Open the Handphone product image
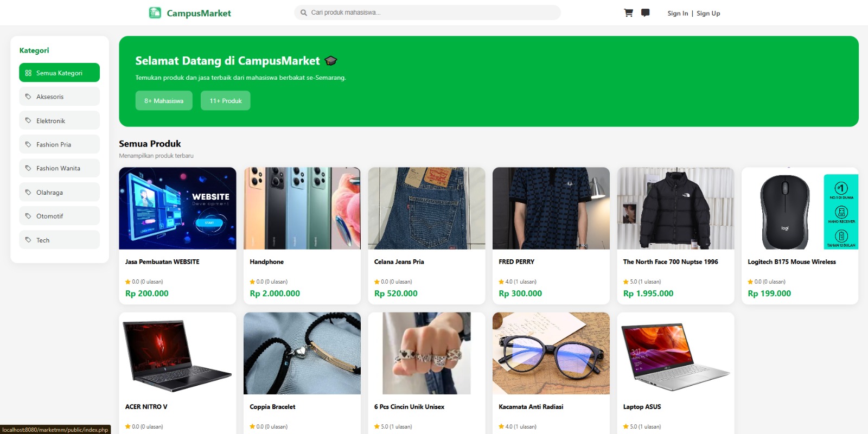Viewport: 868px width, 434px height. pyautogui.click(x=302, y=208)
